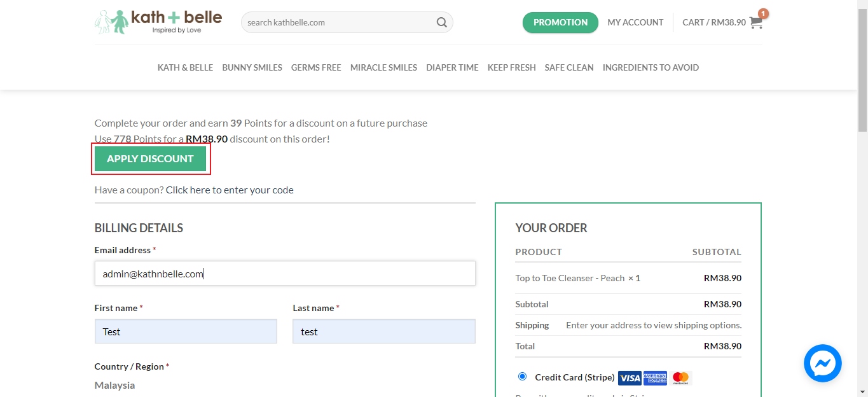Expand the coupon code entry link
The height and width of the screenshot is (397, 868).
(x=230, y=190)
